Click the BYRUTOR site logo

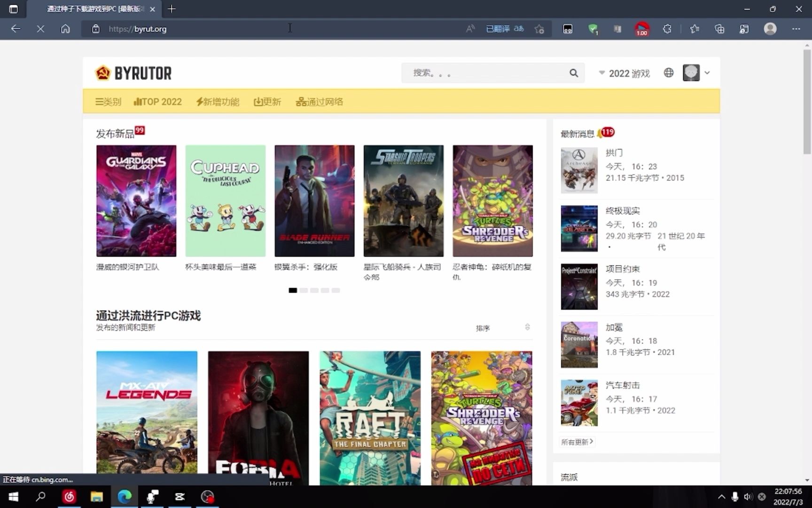tap(133, 73)
